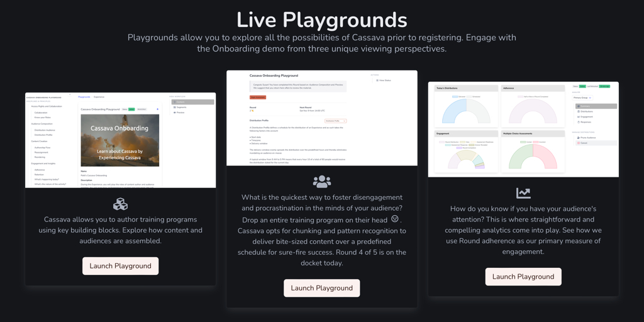Click the 'How do you know' analytics paragraph
The height and width of the screenshot is (322, 644).
523,230
